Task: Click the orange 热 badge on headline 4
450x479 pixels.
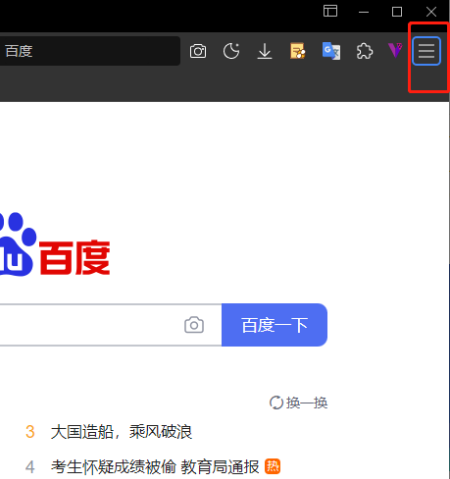Action: [x=273, y=466]
